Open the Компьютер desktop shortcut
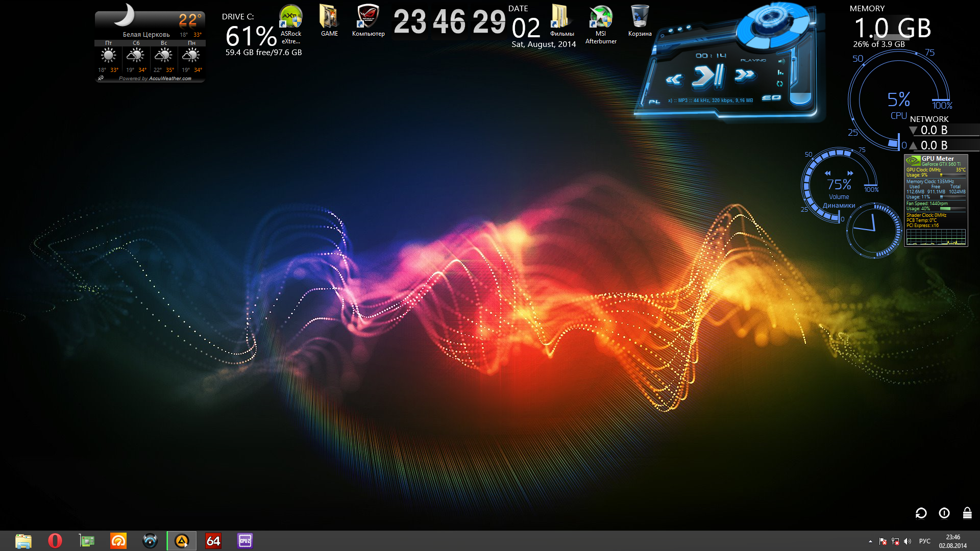 (x=368, y=20)
